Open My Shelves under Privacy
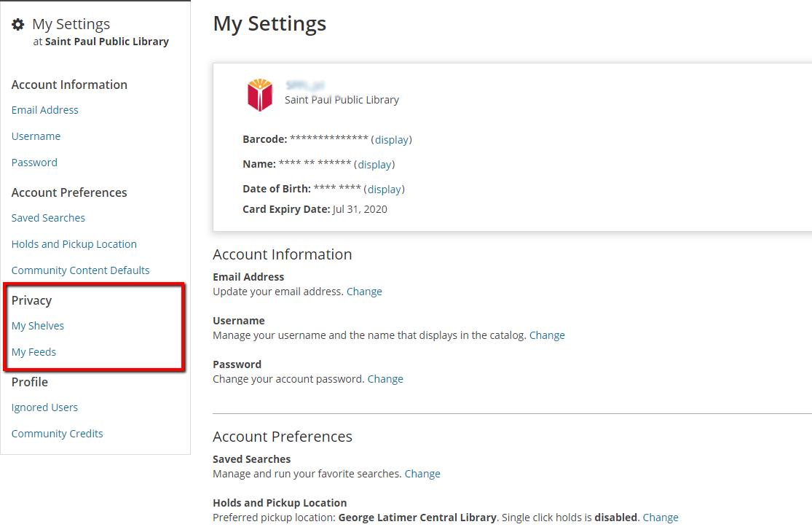 click(37, 325)
